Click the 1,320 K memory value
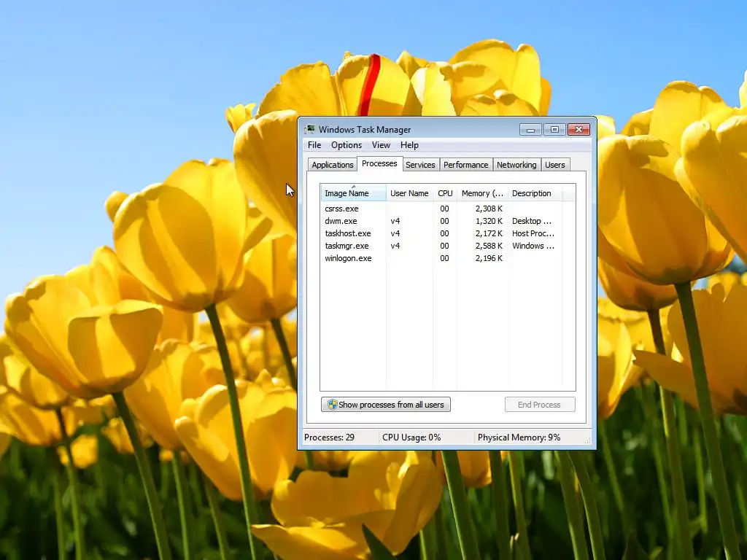Image resolution: width=747 pixels, height=560 pixels. point(489,221)
